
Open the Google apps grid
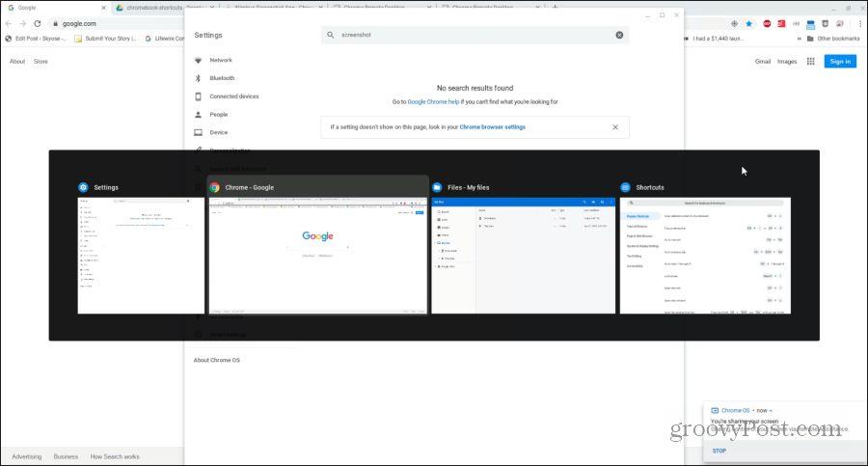point(810,62)
